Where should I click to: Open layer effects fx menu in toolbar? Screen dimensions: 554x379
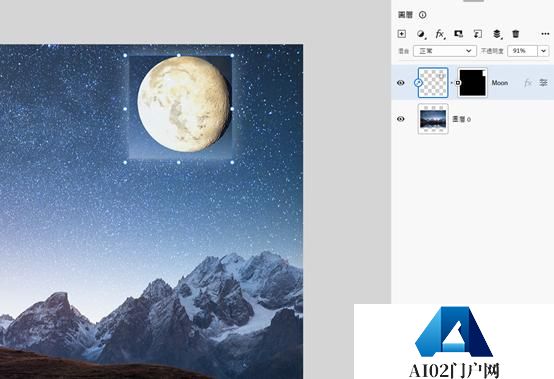pos(440,34)
